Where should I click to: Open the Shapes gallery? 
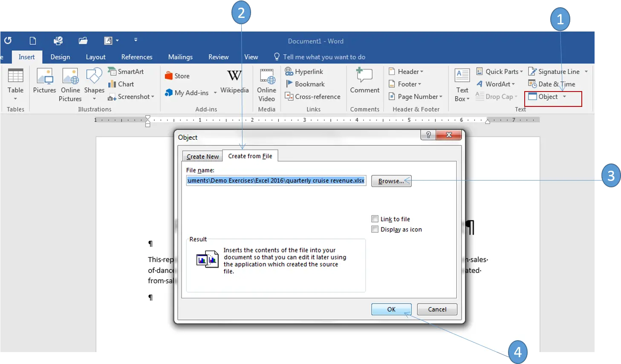(x=94, y=85)
